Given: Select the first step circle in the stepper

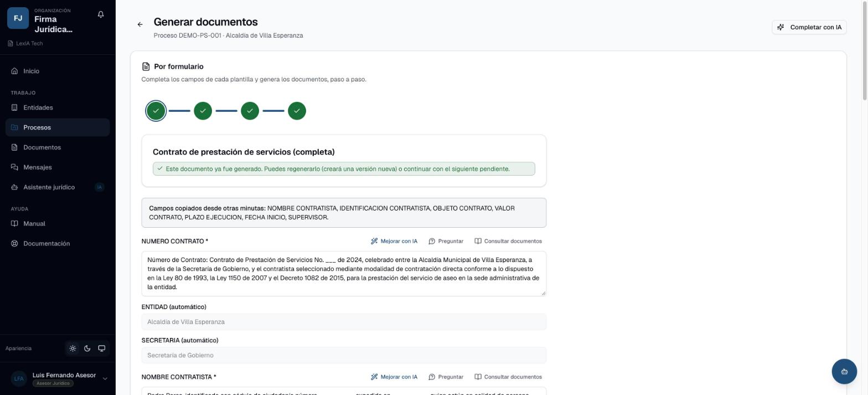Looking at the screenshot, I should click(x=156, y=111).
